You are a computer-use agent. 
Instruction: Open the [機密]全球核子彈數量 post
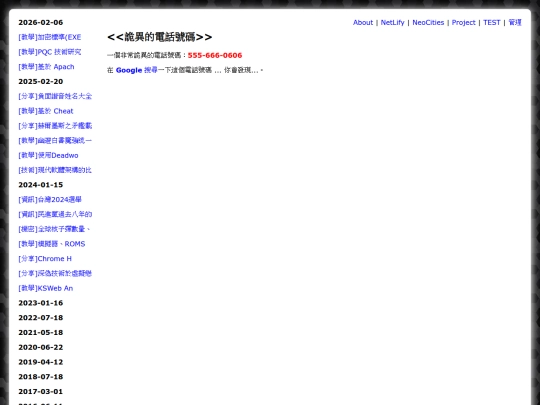pyautogui.click(x=54, y=229)
